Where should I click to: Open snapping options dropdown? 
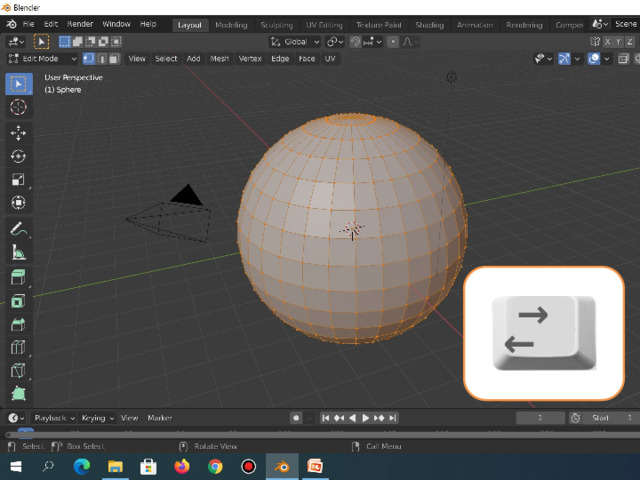tap(372, 42)
